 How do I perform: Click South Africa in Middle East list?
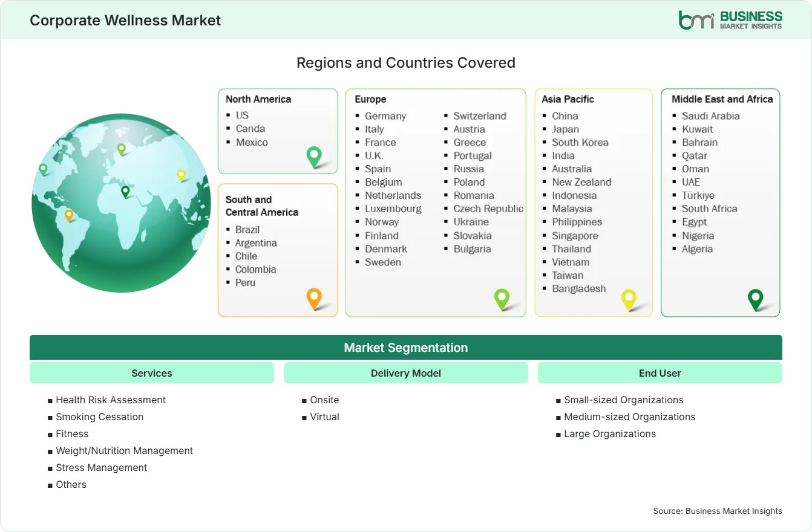(x=710, y=209)
